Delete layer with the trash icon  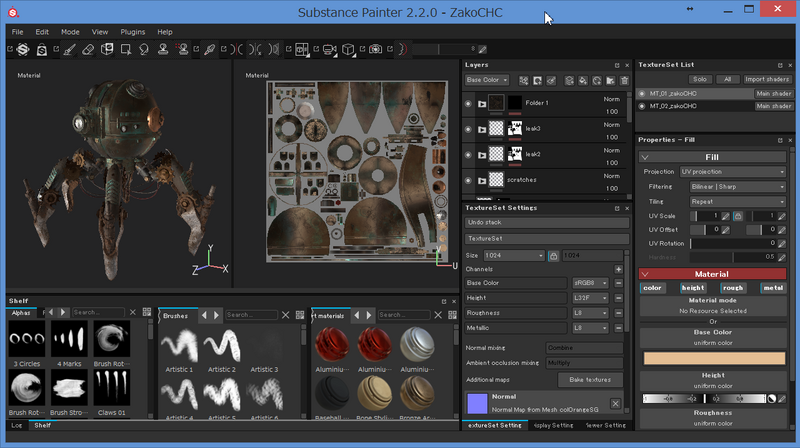624,81
